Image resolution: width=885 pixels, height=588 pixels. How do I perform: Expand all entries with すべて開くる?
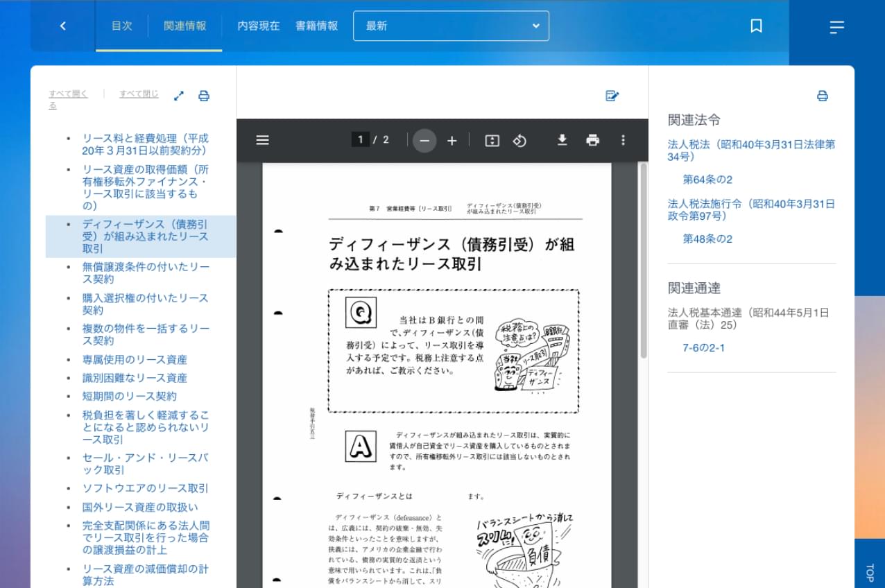[67, 94]
